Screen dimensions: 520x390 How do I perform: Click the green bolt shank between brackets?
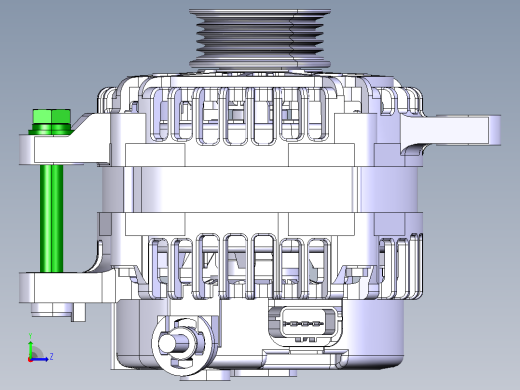click(52, 218)
